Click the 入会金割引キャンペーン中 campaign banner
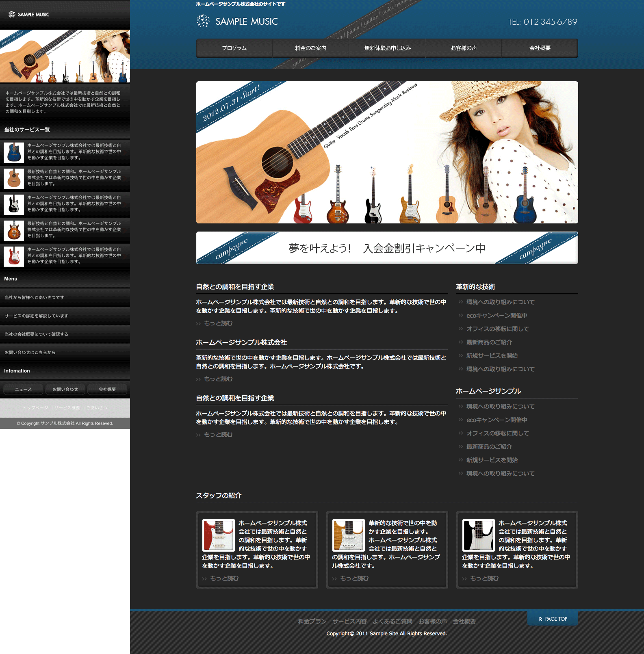This screenshot has height=654, width=644. click(x=387, y=248)
